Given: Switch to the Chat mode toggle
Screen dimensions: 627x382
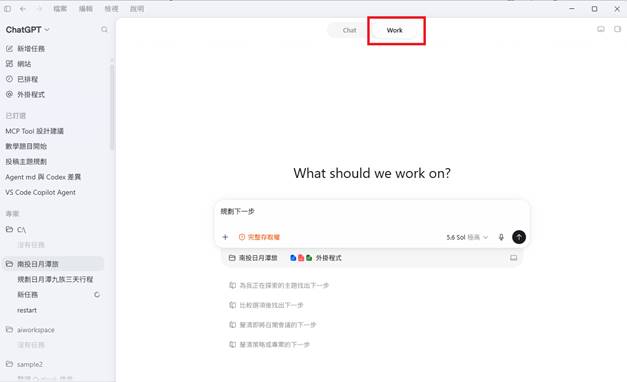Looking at the screenshot, I should [349, 30].
